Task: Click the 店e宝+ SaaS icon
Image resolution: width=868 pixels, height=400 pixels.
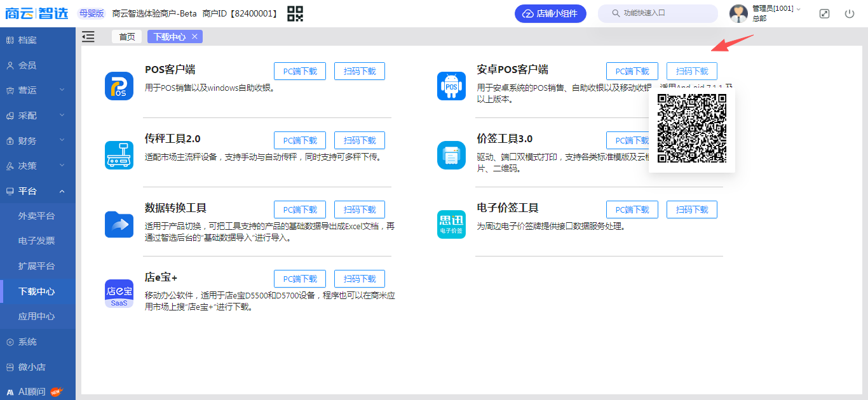Action: point(119,294)
